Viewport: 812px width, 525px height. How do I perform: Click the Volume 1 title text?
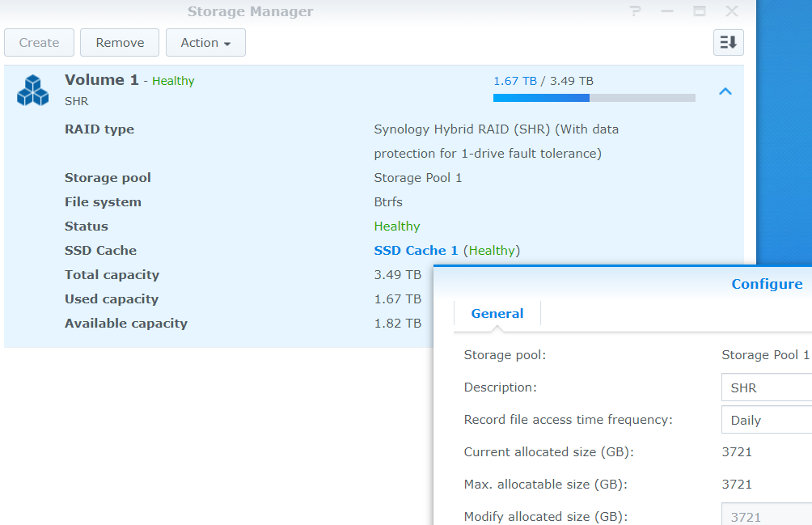(102, 80)
